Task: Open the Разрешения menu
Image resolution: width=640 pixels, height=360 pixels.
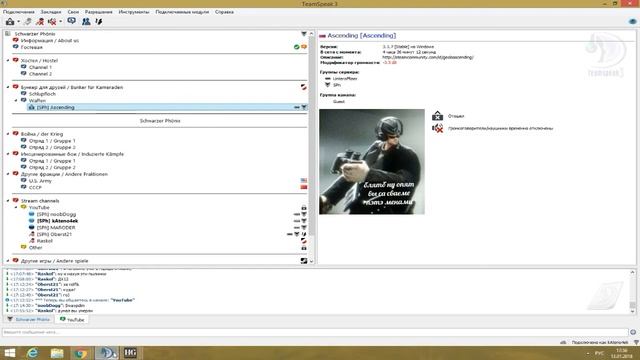Action: [99, 12]
